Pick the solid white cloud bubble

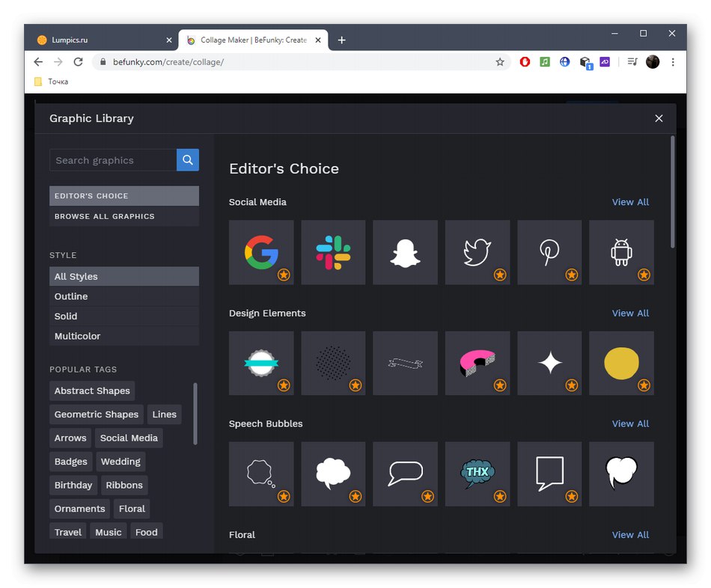333,474
